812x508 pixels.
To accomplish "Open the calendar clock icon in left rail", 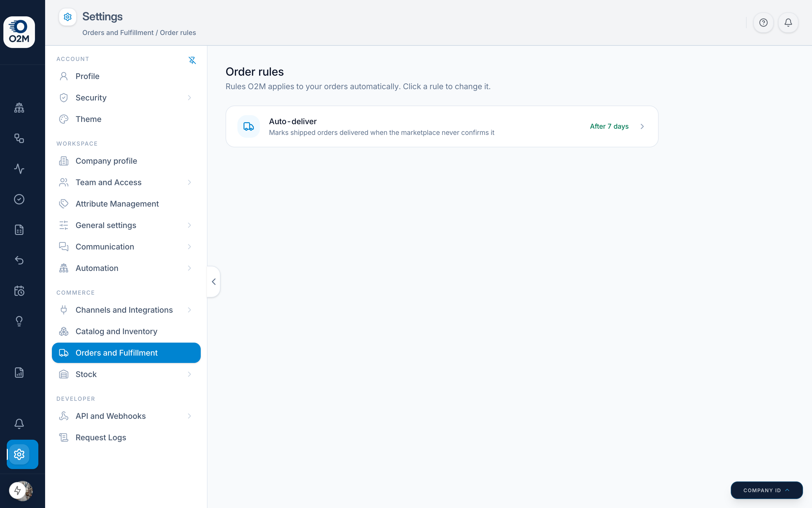I will tap(19, 291).
